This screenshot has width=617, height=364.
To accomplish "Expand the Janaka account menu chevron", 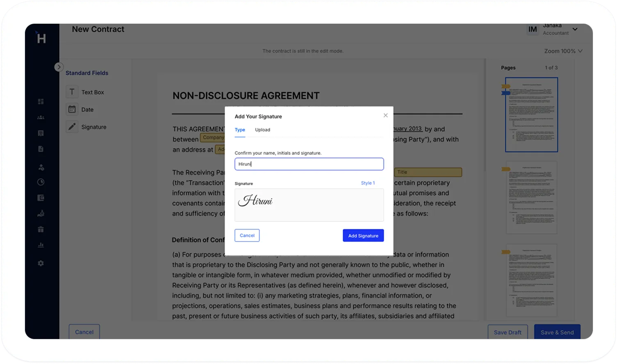I will 575,29.
